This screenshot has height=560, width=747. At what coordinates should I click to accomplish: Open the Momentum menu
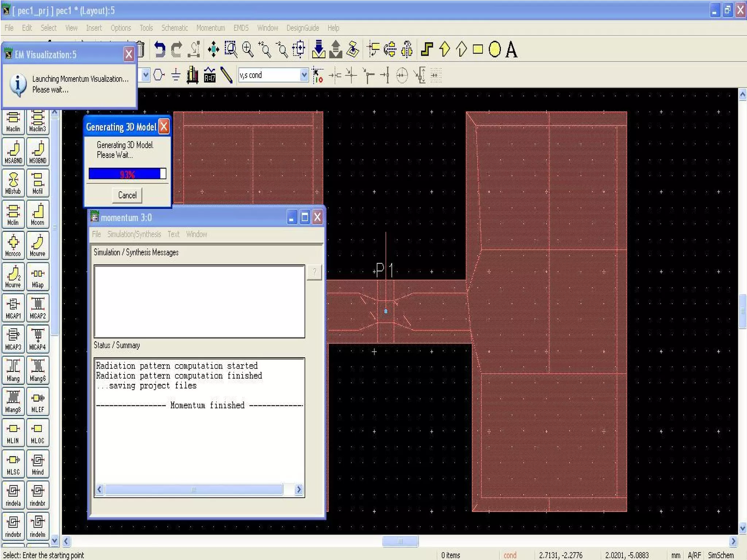click(x=210, y=28)
